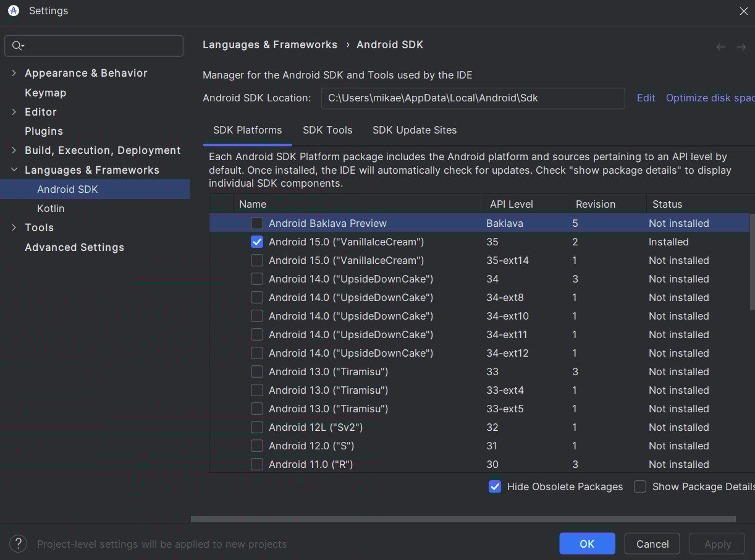Click the search magnifier icon
The image size is (755, 560).
click(x=18, y=46)
